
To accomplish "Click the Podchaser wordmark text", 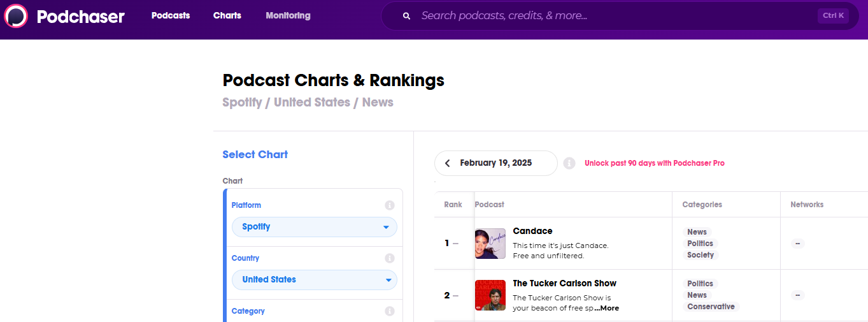I will coord(81,17).
